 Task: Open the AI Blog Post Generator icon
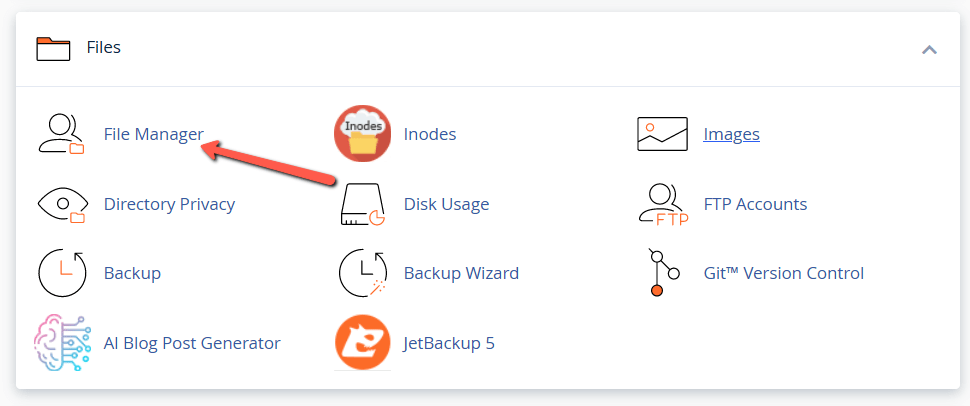coord(62,343)
